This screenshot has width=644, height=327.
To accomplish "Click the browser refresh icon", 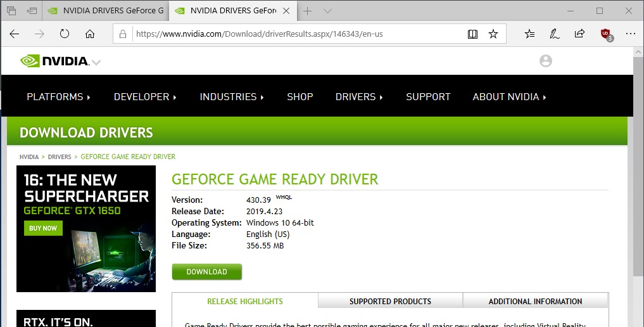I will point(64,34).
